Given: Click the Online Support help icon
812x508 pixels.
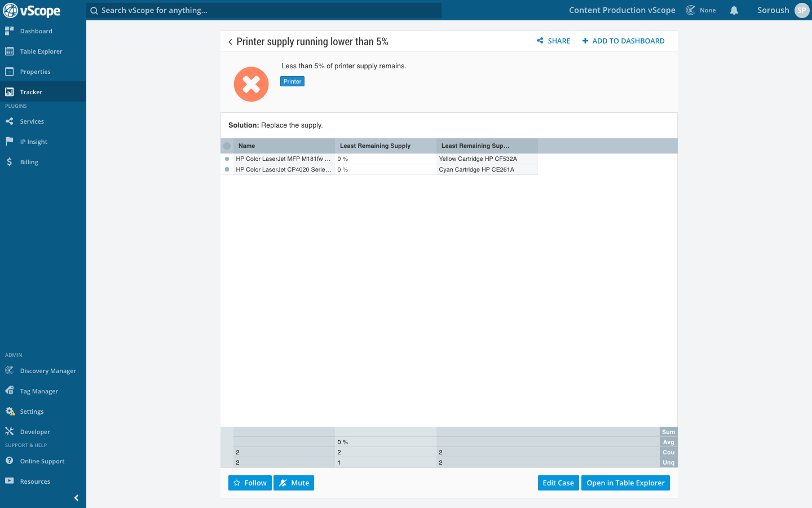Looking at the screenshot, I should point(9,461).
